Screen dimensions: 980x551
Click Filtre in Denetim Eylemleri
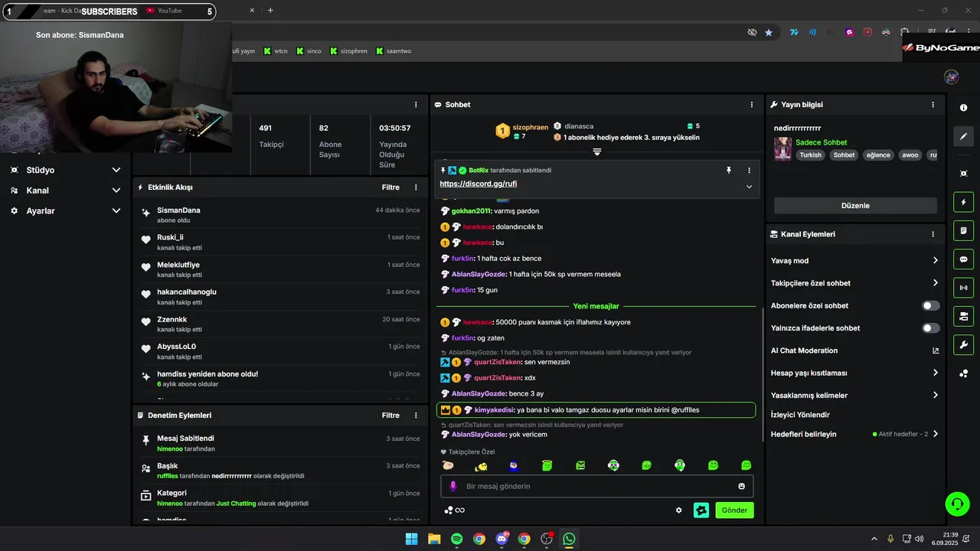(x=390, y=416)
